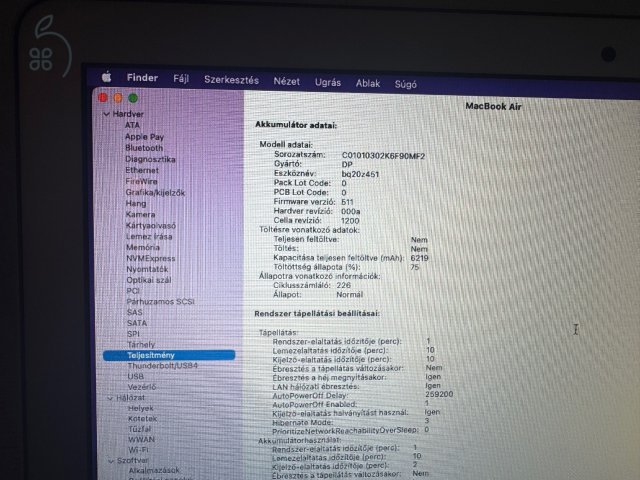Collapse the Szoftver section
The height and width of the screenshot is (480, 640).
(111, 461)
